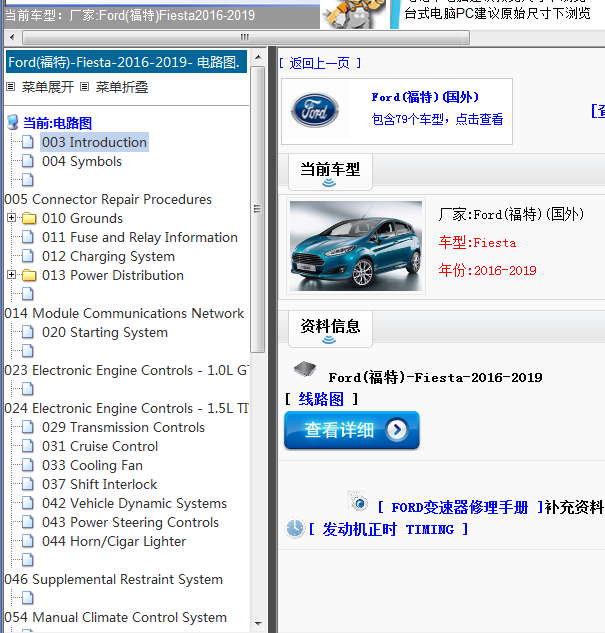
Task: Click the tree scrollbar down arrow
Action: [x=258, y=624]
